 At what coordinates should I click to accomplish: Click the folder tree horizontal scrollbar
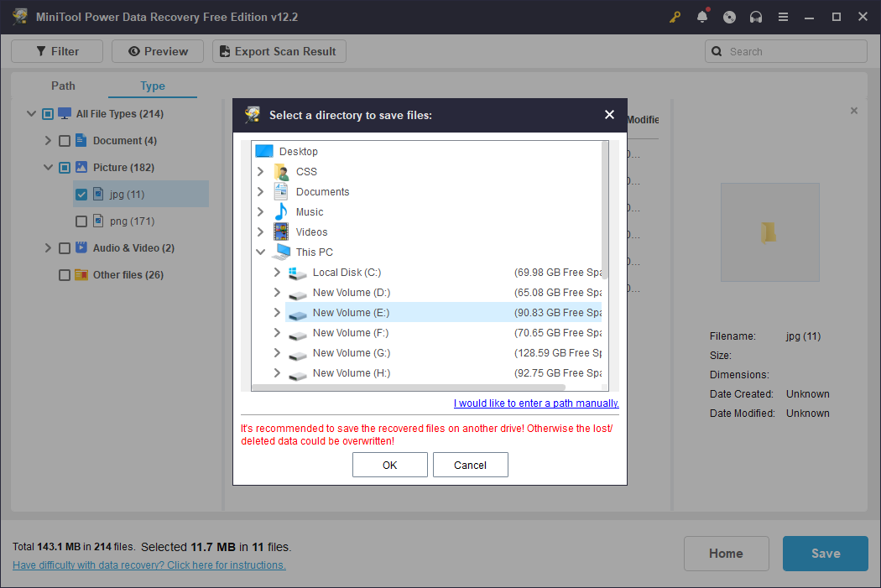(x=409, y=388)
